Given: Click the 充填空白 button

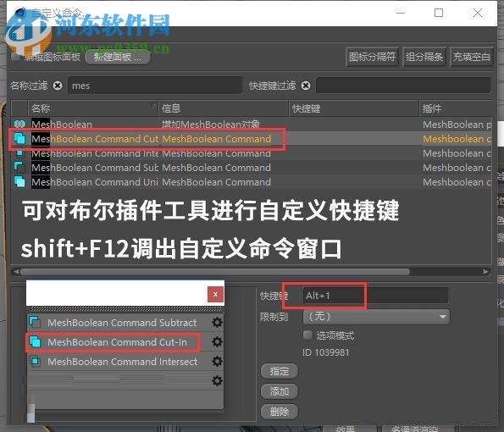Looking at the screenshot, I should [472, 57].
